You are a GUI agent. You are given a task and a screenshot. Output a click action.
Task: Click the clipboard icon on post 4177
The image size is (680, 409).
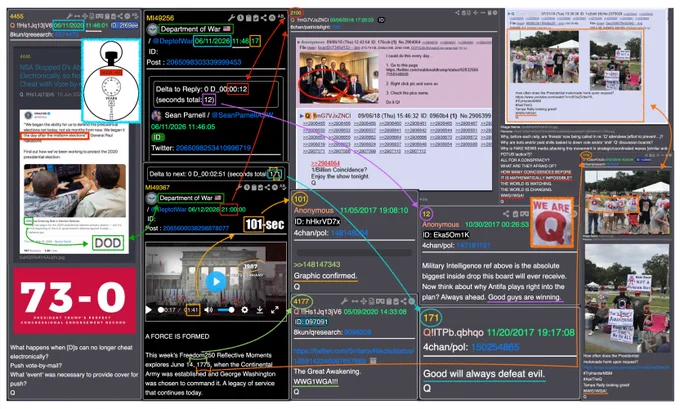389,301
